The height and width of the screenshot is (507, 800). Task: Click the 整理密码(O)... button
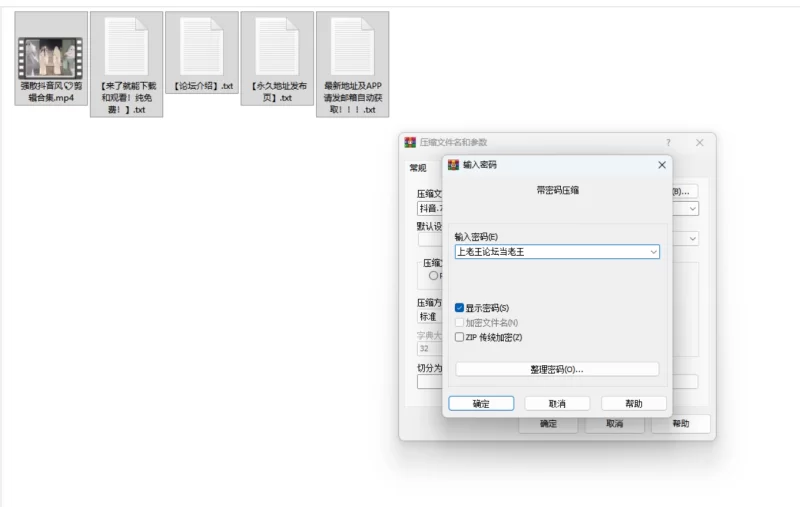click(x=557, y=369)
